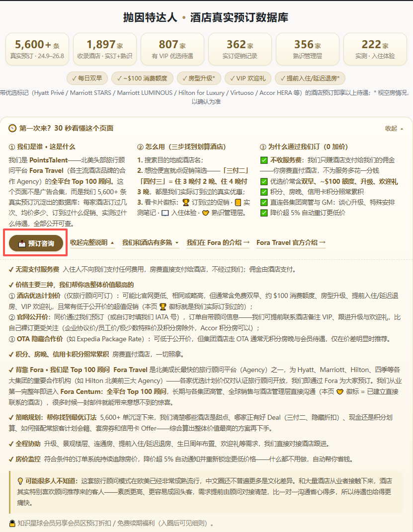Click bold text ① 酒店优选计划价
This screenshot has height=532, width=413.
[x=35, y=296]
